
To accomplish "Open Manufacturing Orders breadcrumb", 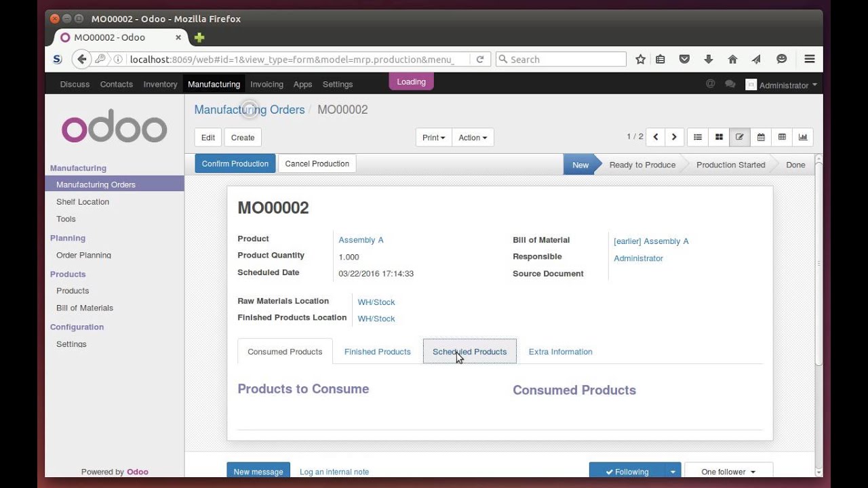I will (250, 110).
